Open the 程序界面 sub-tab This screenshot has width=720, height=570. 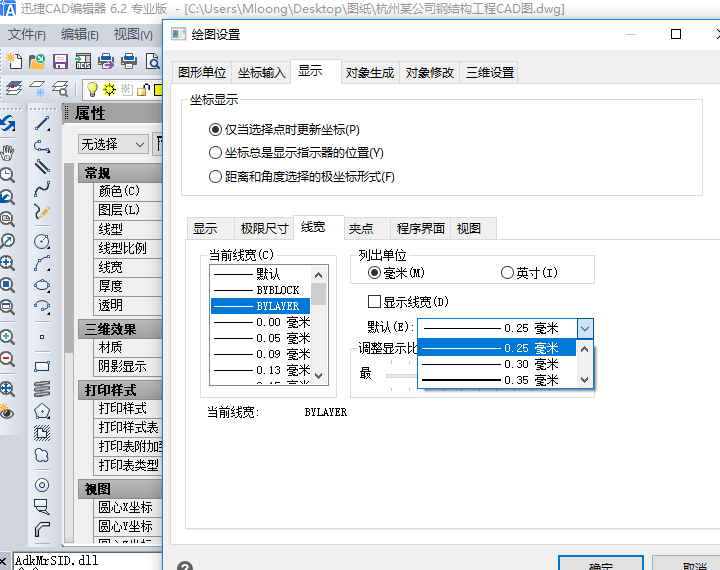click(421, 228)
